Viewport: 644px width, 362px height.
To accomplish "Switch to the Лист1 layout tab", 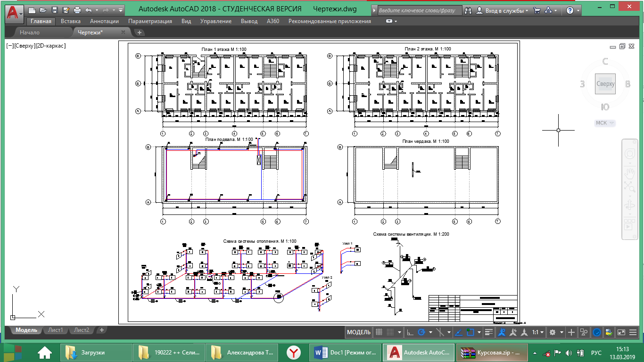I will 56,330.
